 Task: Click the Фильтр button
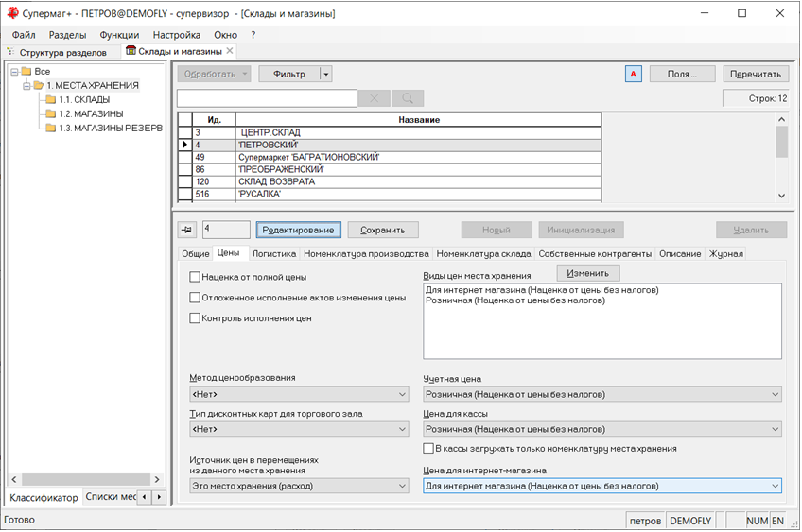(x=289, y=74)
